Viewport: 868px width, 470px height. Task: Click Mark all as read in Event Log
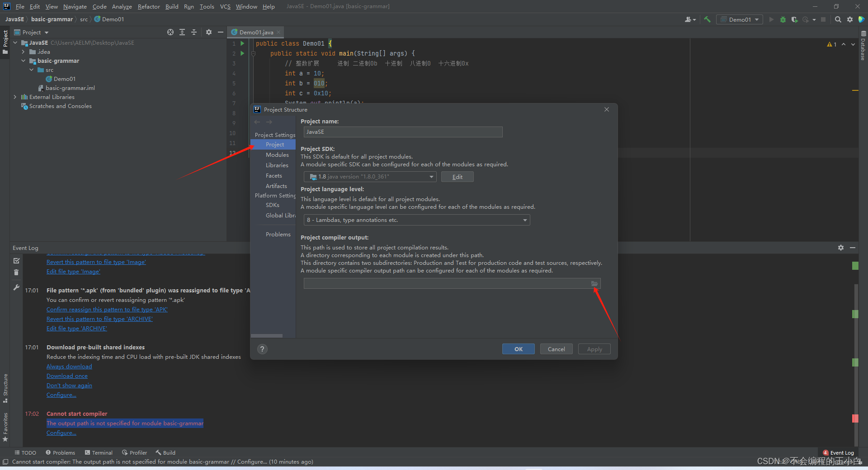pos(16,261)
